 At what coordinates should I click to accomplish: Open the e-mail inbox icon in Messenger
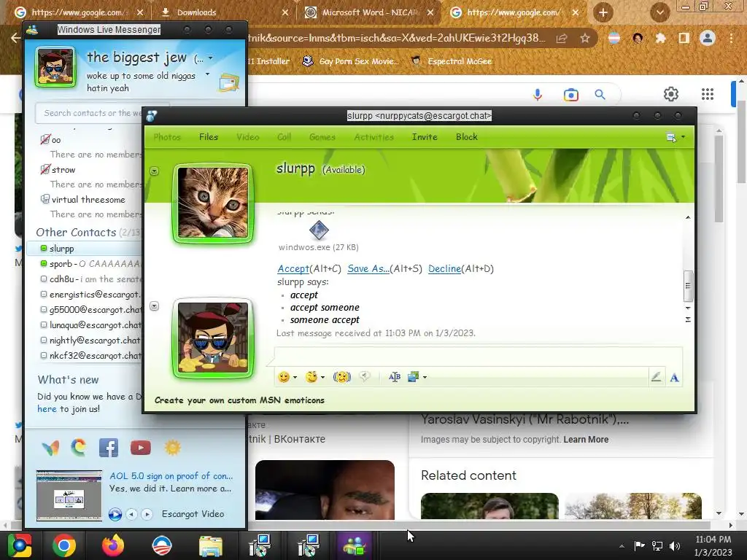point(228,83)
